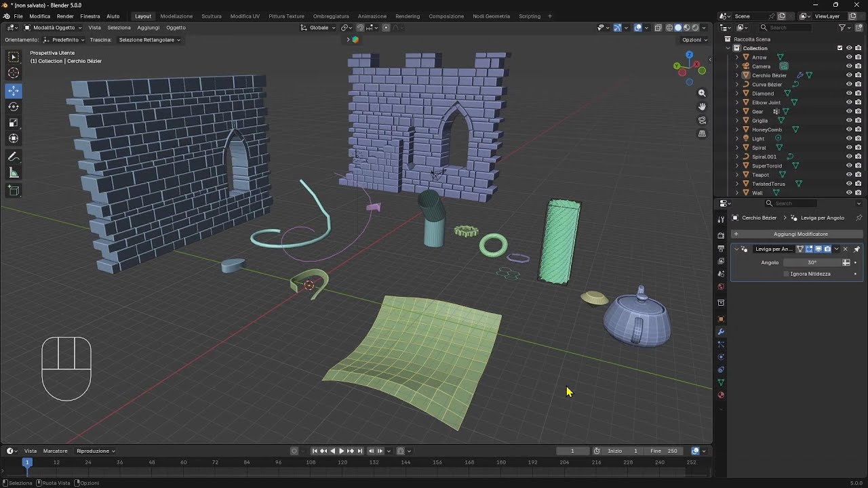The image size is (868, 488).
Task: Toggle the Ignora Nitidezza checkbox
Action: (786, 274)
